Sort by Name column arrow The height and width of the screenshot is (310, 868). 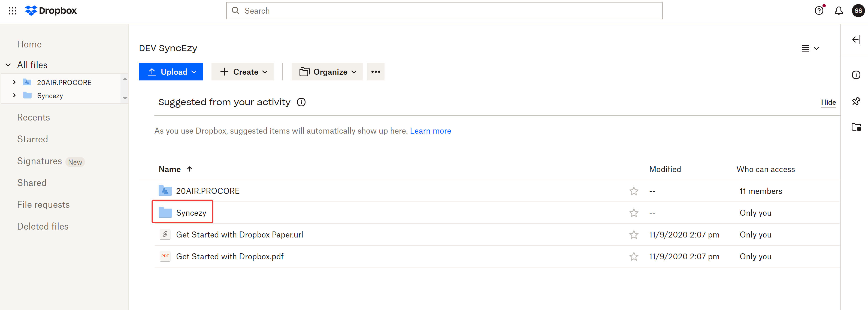point(190,169)
